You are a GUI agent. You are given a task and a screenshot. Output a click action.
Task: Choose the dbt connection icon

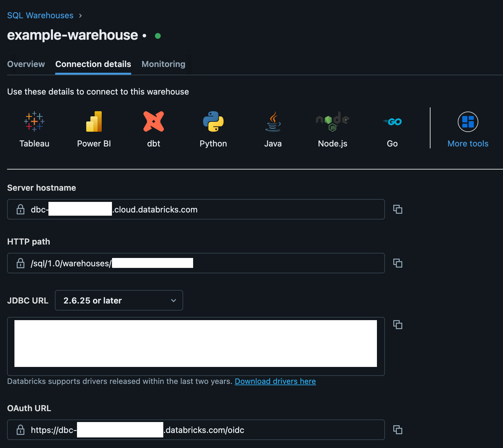pyautogui.click(x=154, y=122)
